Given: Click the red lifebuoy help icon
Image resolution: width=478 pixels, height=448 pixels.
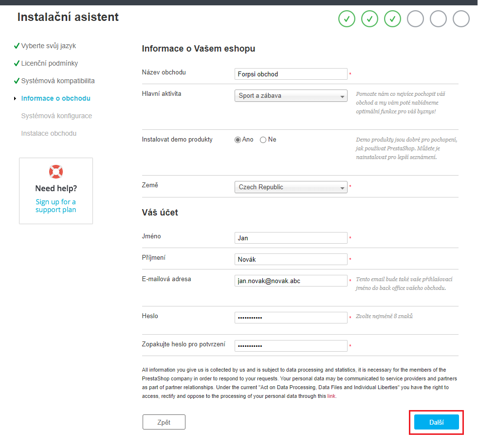Looking at the screenshot, I should point(56,172).
